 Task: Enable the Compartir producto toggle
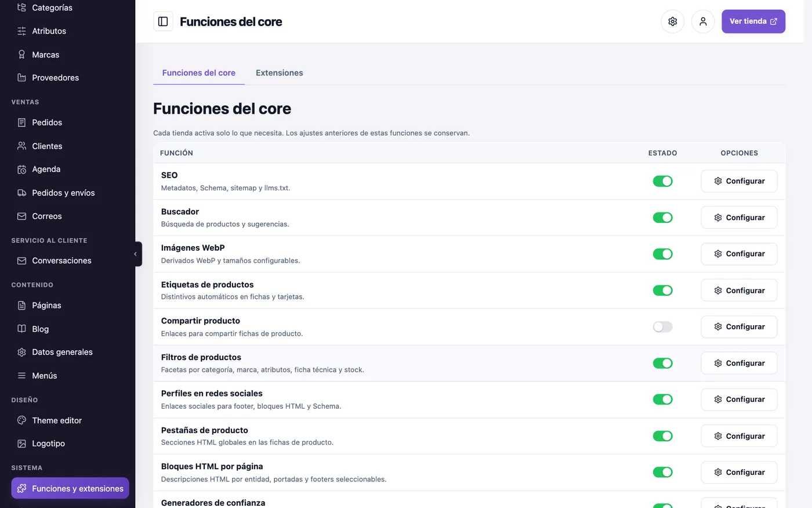point(663,327)
